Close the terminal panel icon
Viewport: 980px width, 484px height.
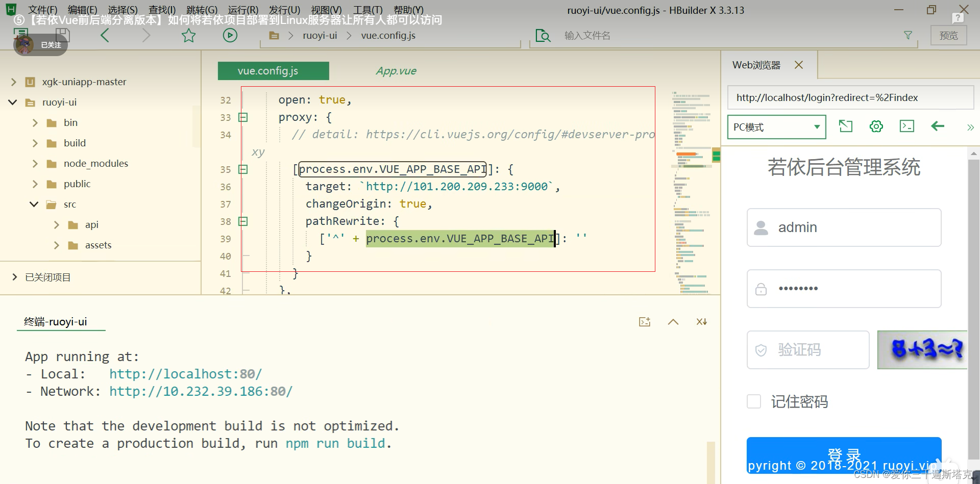tap(702, 322)
